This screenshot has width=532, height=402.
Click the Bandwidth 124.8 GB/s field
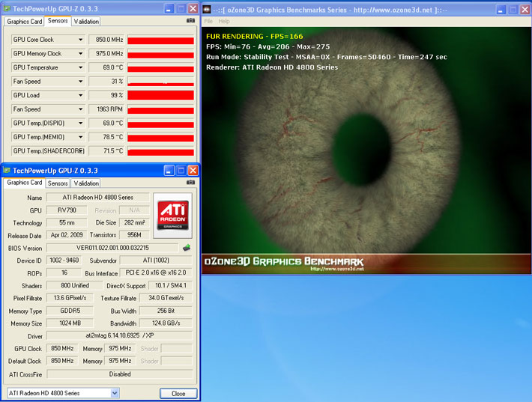coord(166,323)
